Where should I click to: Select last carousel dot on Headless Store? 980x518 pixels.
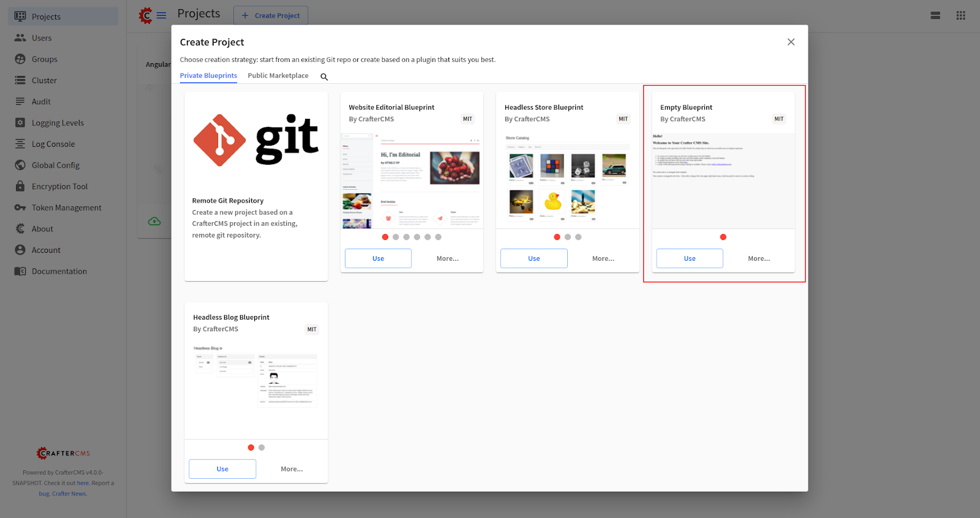(578, 237)
